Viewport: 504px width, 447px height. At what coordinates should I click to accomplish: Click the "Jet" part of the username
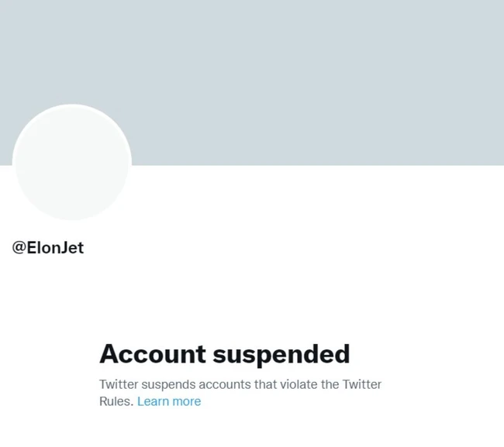(71, 248)
